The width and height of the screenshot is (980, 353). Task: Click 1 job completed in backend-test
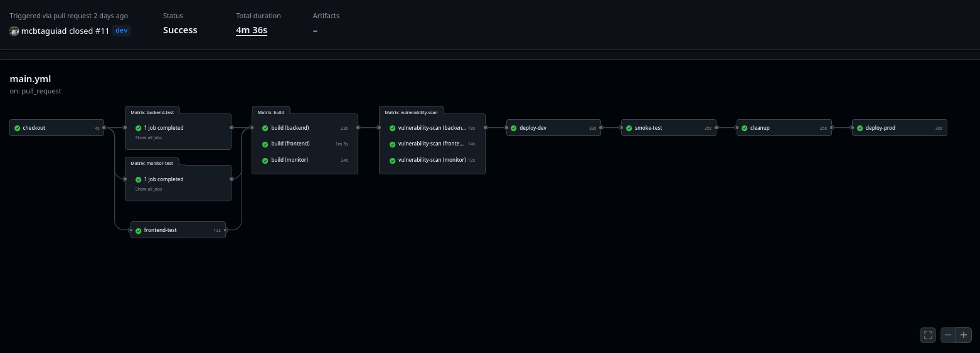tap(164, 128)
